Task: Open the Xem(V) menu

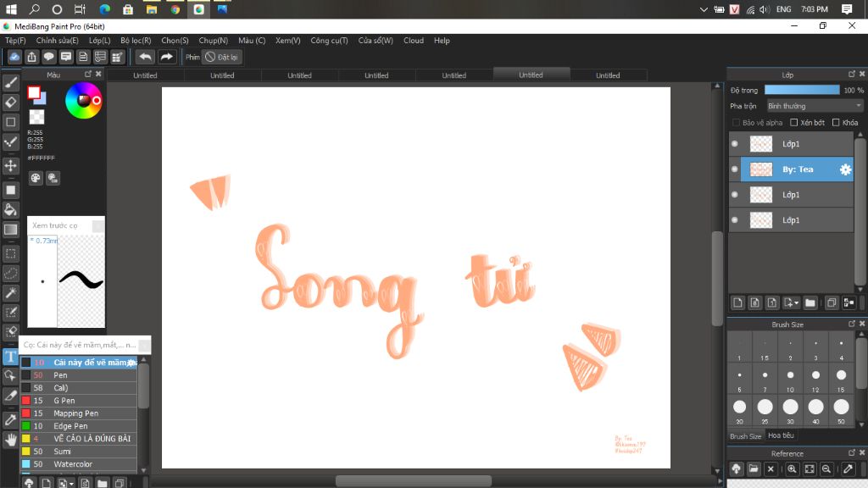Action: pos(288,41)
